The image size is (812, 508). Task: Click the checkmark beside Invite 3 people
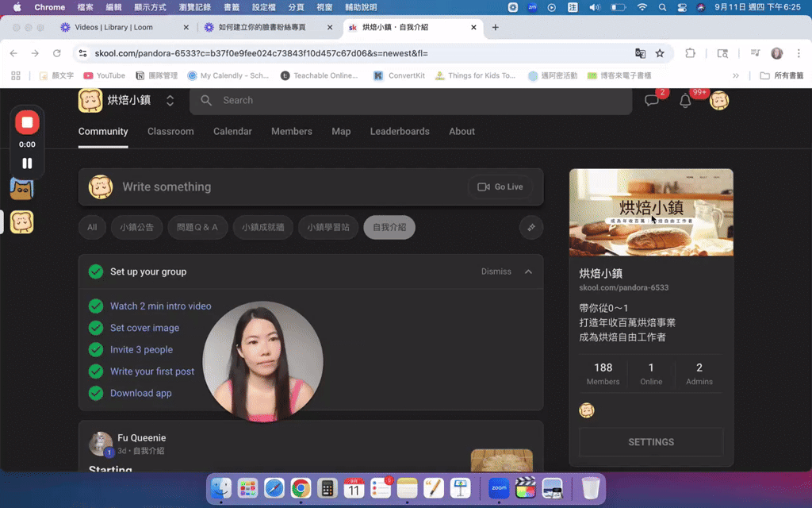click(95, 349)
